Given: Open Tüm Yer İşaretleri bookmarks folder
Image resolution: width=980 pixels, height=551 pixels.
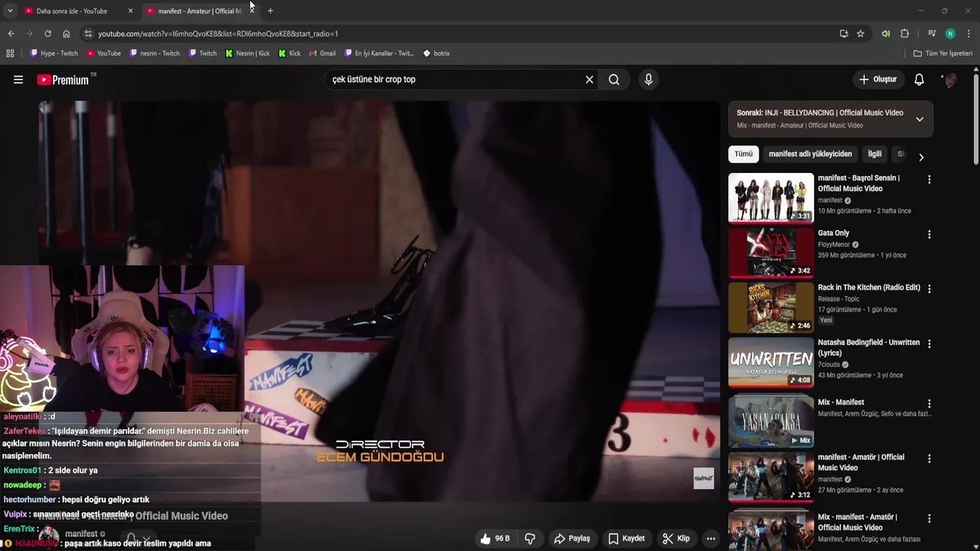Looking at the screenshot, I should [x=942, y=54].
